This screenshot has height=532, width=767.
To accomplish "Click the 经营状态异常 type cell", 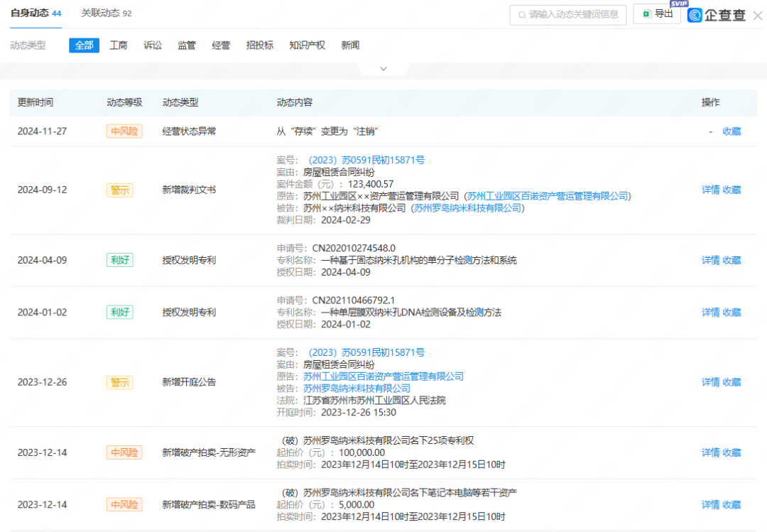I will (x=189, y=131).
